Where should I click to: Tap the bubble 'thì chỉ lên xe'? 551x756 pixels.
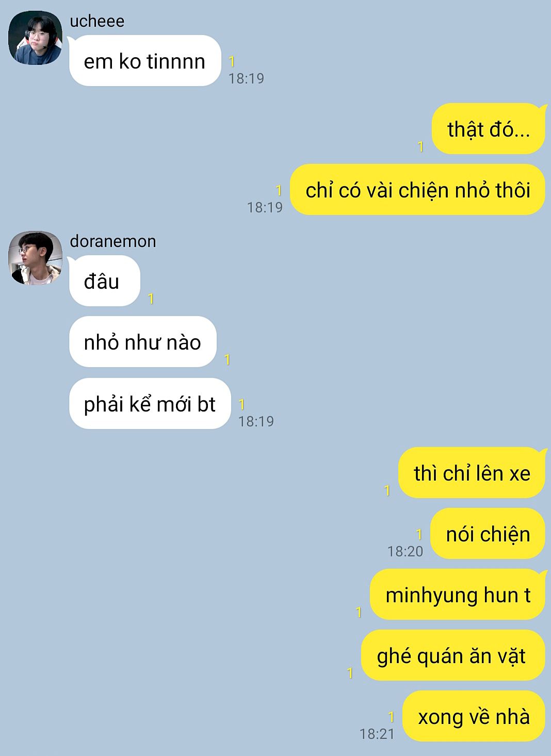472,473
